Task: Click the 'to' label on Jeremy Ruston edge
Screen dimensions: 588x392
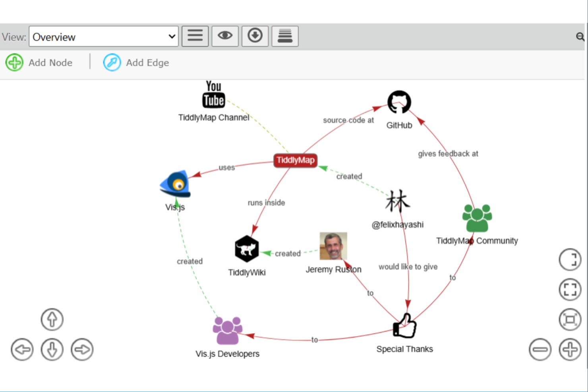Action: pyautogui.click(x=370, y=293)
